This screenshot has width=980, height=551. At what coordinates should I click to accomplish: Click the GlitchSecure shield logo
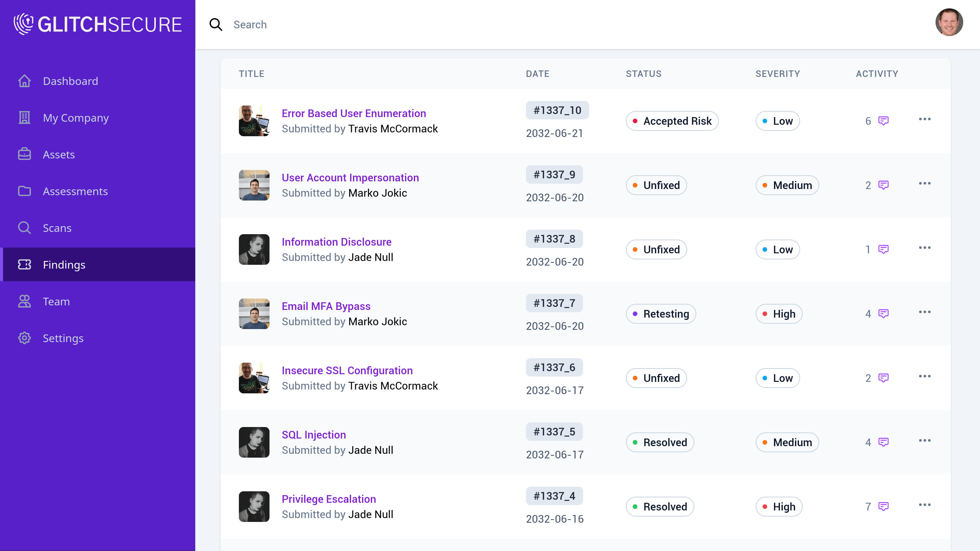24,24
